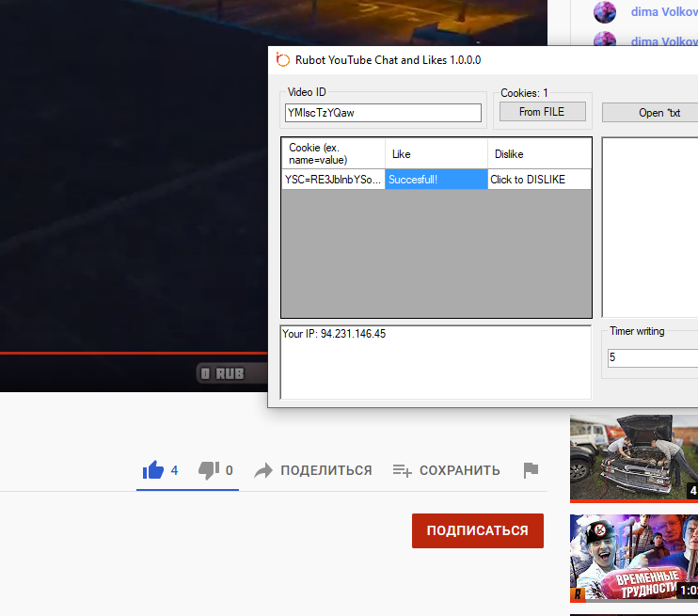Click dima Volkov's avatar in chat

(x=605, y=12)
